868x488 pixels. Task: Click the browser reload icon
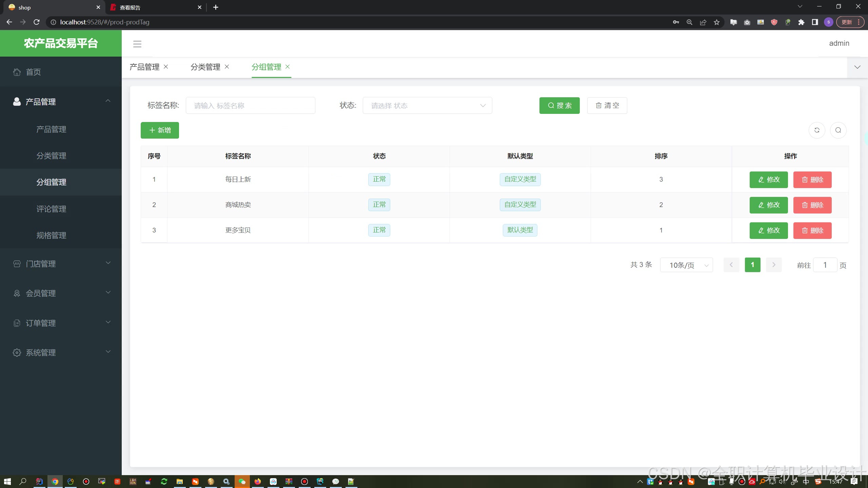[x=37, y=22]
